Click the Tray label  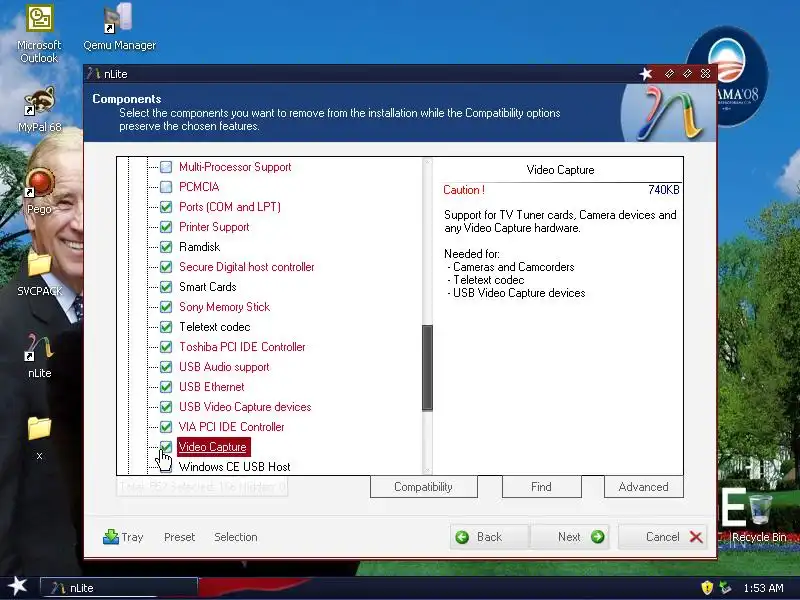[x=132, y=537]
